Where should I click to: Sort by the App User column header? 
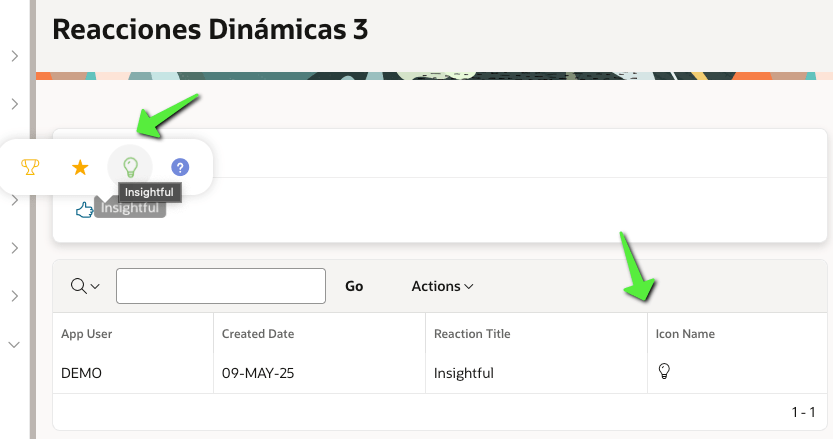[x=86, y=334]
